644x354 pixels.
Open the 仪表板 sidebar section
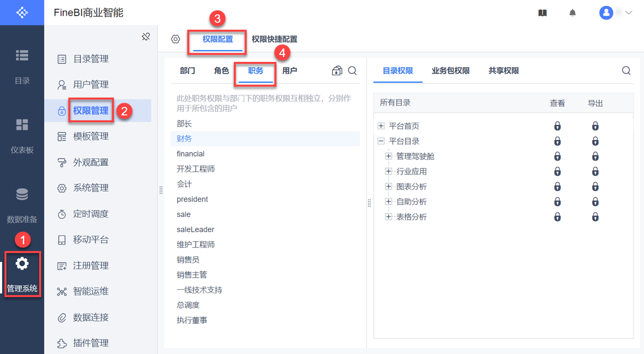coord(22,135)
